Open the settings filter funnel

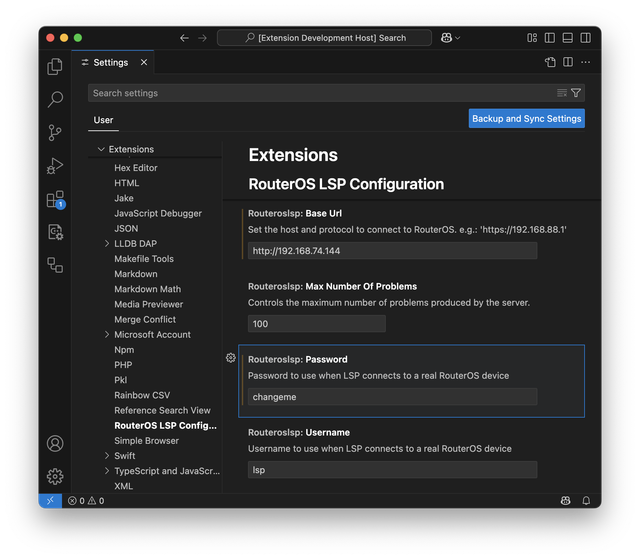tap(576, 93)
